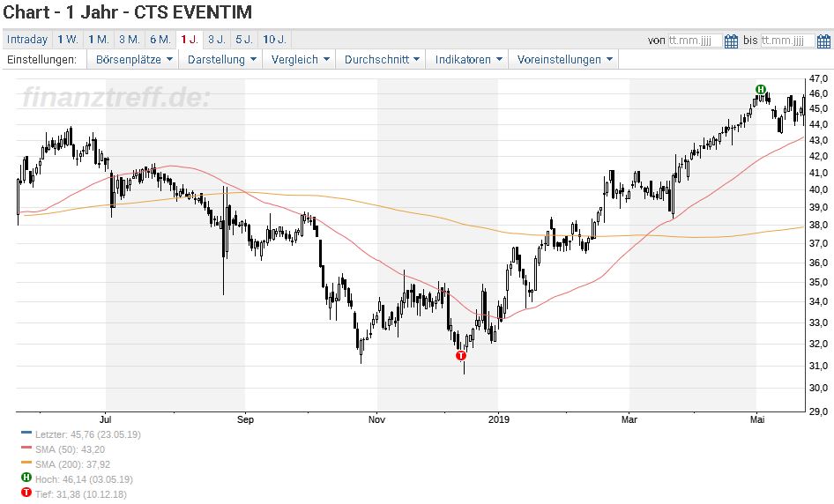Click the 'SMA (200): 37,92' legend text
This screenshot has height=504, width=834.
pos(72,464)
